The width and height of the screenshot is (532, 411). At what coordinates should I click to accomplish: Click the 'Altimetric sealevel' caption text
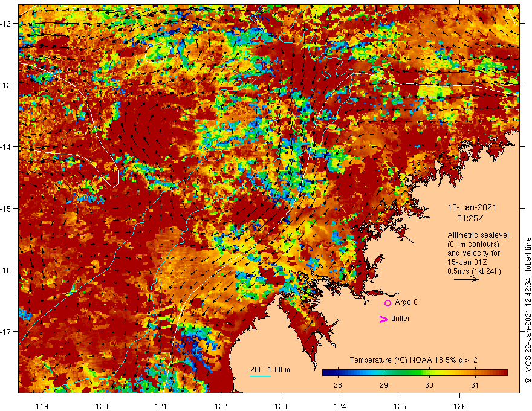click(x=478, y=235)
